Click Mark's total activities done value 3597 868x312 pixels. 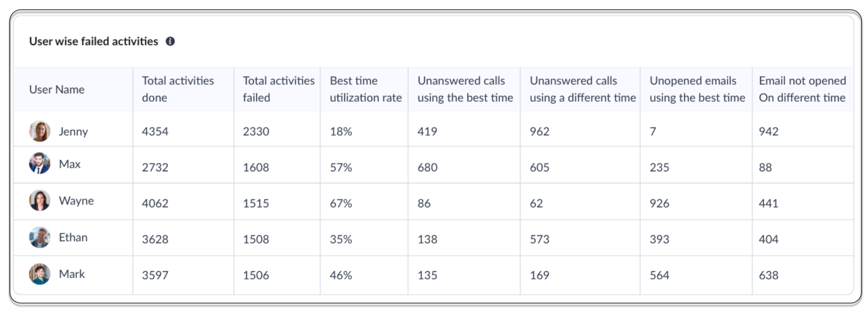tap(155, 276)
